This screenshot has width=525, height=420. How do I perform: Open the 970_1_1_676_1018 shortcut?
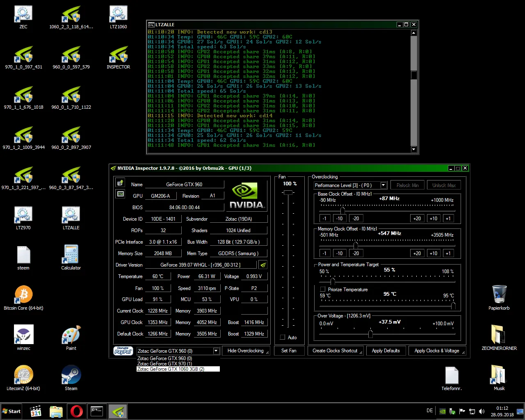[23, 98]
